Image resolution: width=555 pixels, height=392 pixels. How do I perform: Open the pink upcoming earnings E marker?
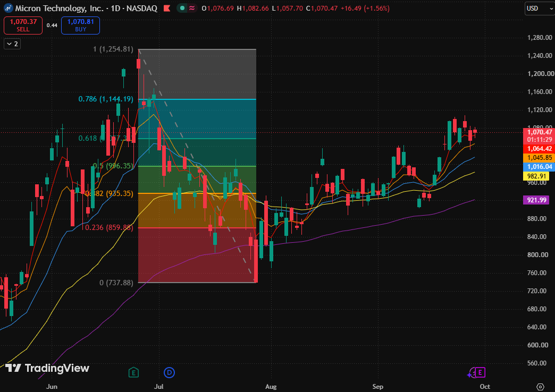(x=480, y=372)
